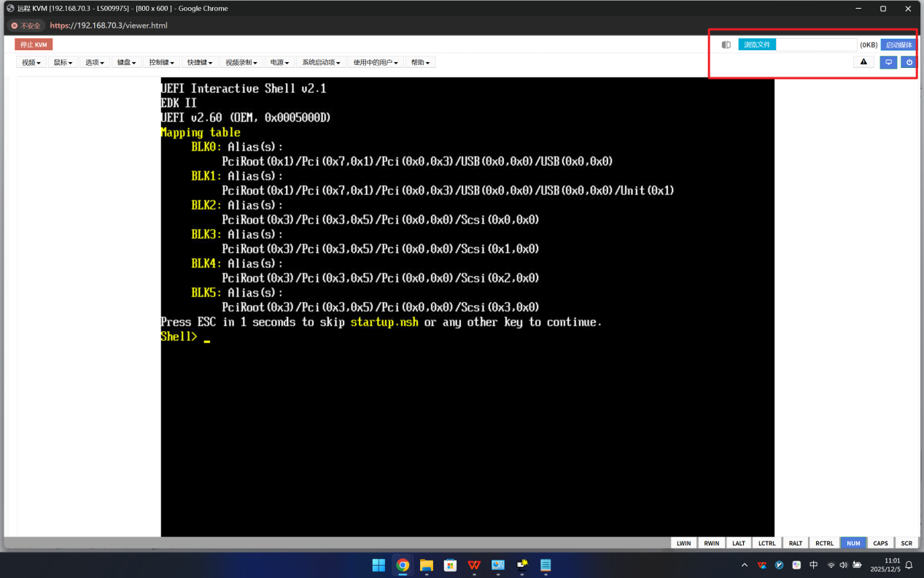Image resolution: width=924 pixels, height=578 pixels.
Task: Click the warning triangle icon button
Action: coord(863,62)
